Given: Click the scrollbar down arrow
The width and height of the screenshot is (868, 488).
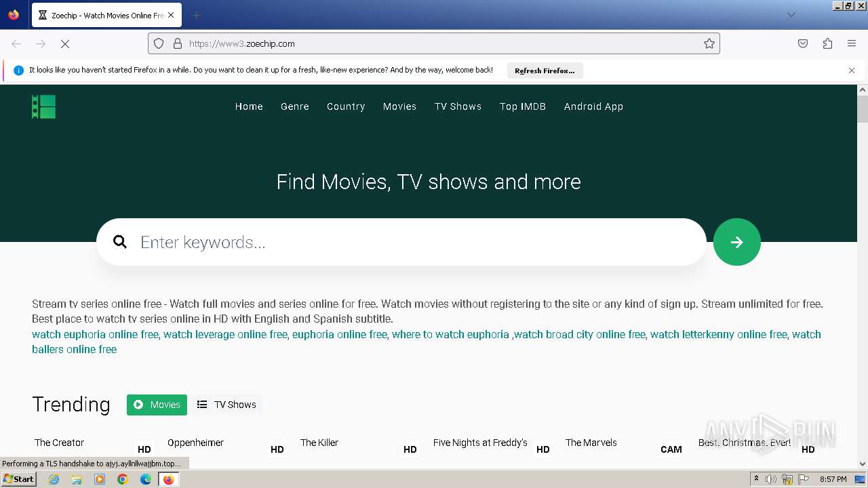Looking at the screenshot, I should coord(863,464).
